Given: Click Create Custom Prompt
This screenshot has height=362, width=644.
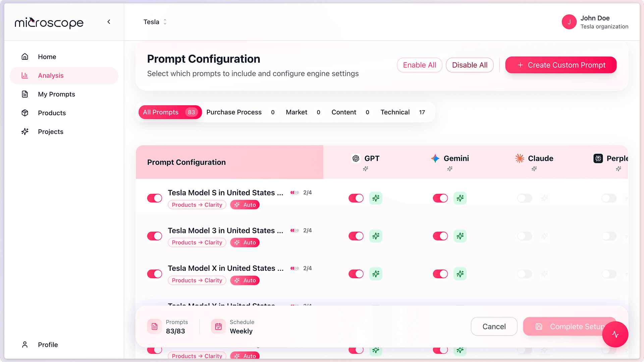Looking at the screenshot, I should click(560, 65).
